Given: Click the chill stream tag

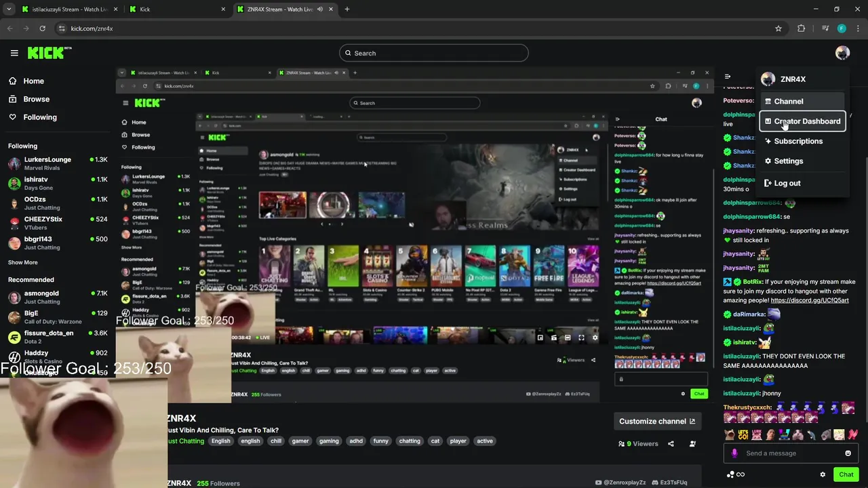Looking at the screenshot, I should 276,441.
